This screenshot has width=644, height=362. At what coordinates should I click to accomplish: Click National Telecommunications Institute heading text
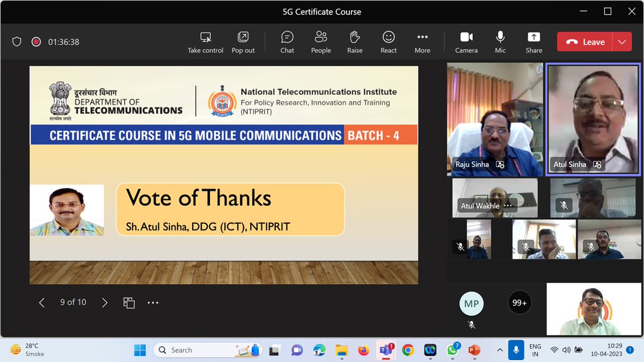319,92
